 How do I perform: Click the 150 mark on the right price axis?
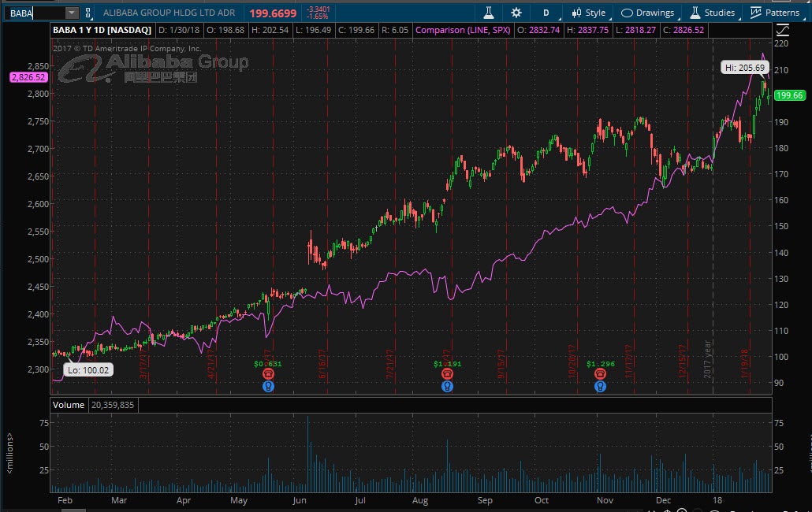(x=781, y=227)
